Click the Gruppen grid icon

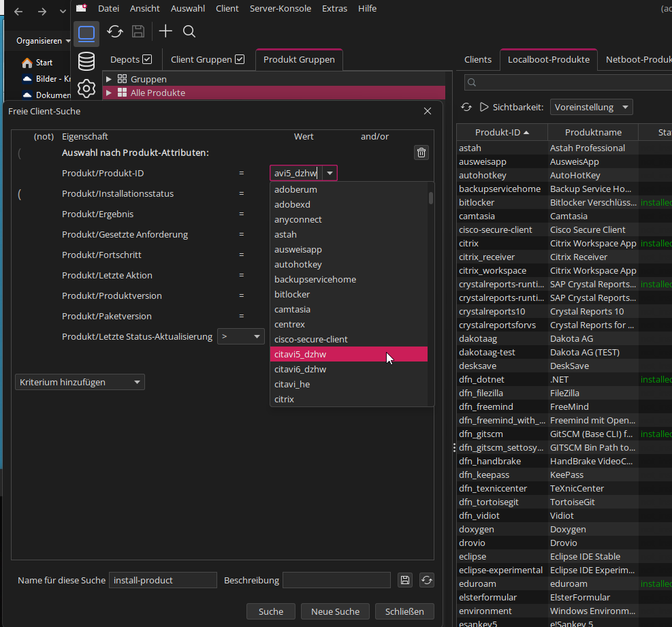(x=122, y=79)
